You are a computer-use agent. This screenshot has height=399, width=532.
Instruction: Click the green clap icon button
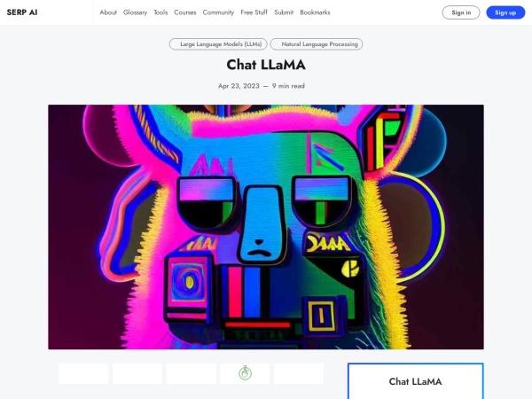[x=245, y=373]
